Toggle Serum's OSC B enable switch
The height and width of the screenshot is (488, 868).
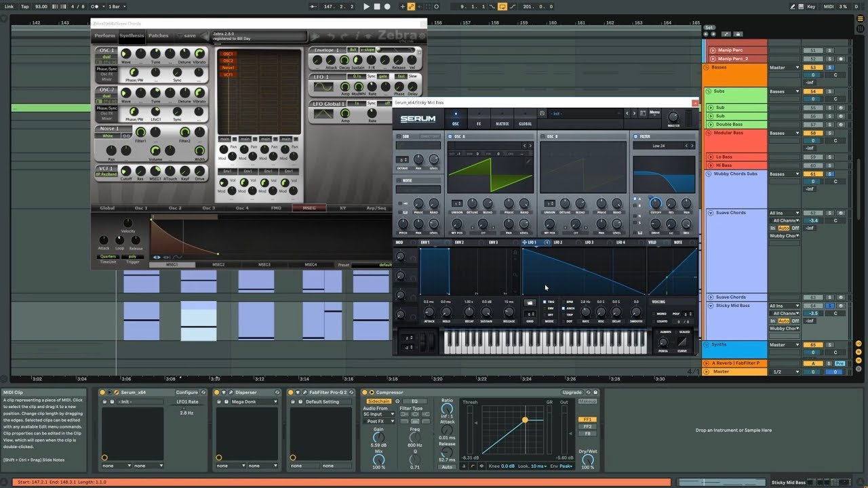[542, 136]
